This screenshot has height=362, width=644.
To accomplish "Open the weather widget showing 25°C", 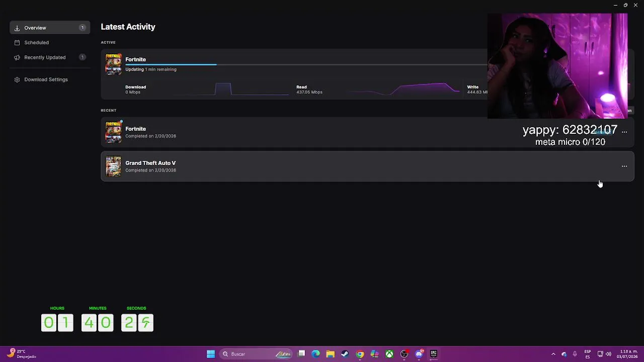I will (x=22, y=354).
